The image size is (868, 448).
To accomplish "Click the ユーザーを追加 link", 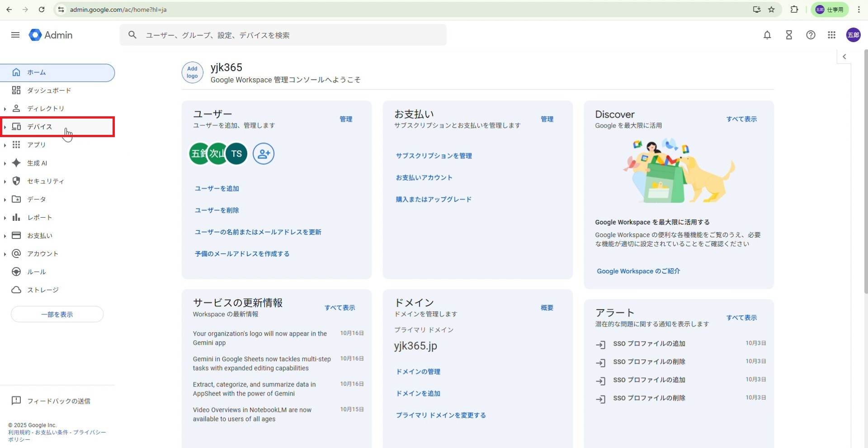I will tap(217, 189).
